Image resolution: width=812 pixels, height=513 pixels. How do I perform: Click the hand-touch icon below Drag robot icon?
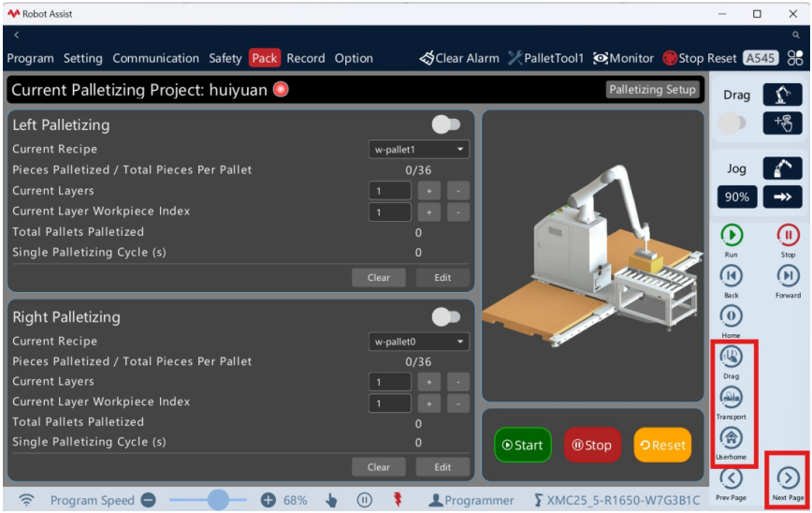point(782,124)
